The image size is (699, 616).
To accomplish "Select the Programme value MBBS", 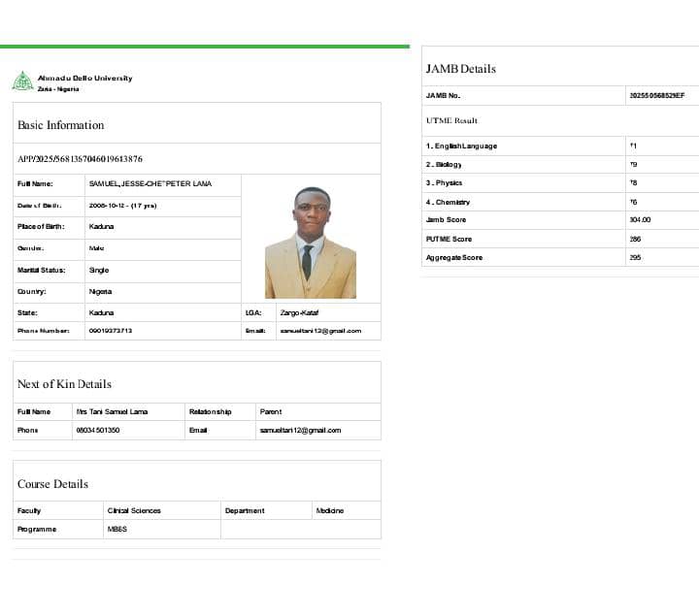I will (x=117, y=530).
